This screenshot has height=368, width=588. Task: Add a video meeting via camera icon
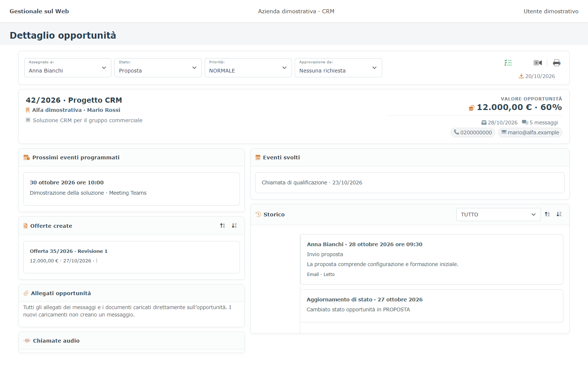(538, 63)
